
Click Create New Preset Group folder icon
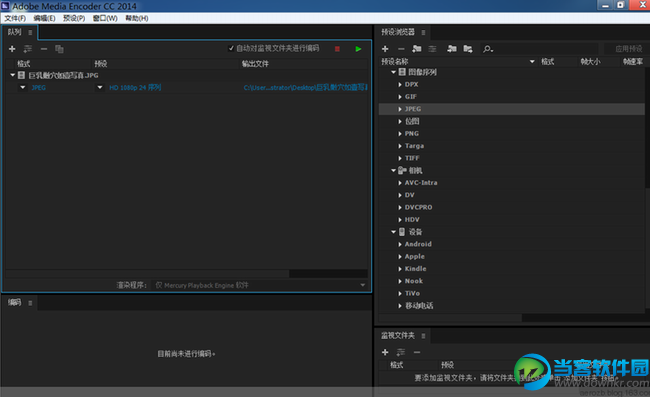coord(417,49)
